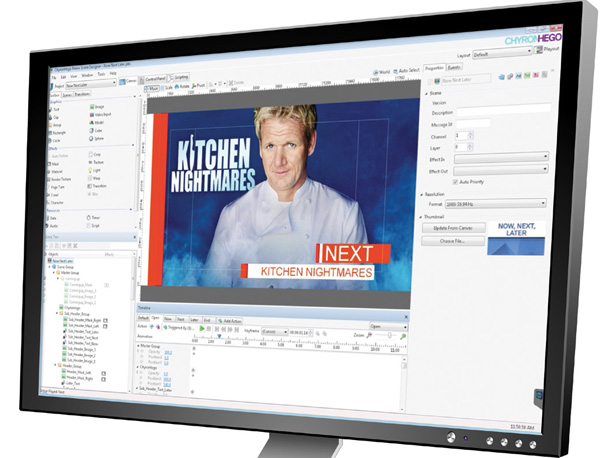Add the Transition effect from Toolbox

97,186
